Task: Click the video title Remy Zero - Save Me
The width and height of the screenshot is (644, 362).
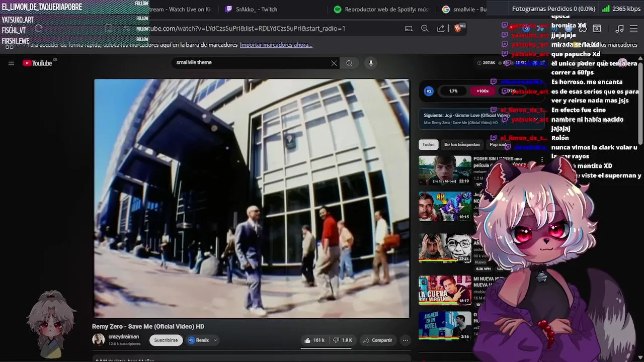Action: click(148, 326)
